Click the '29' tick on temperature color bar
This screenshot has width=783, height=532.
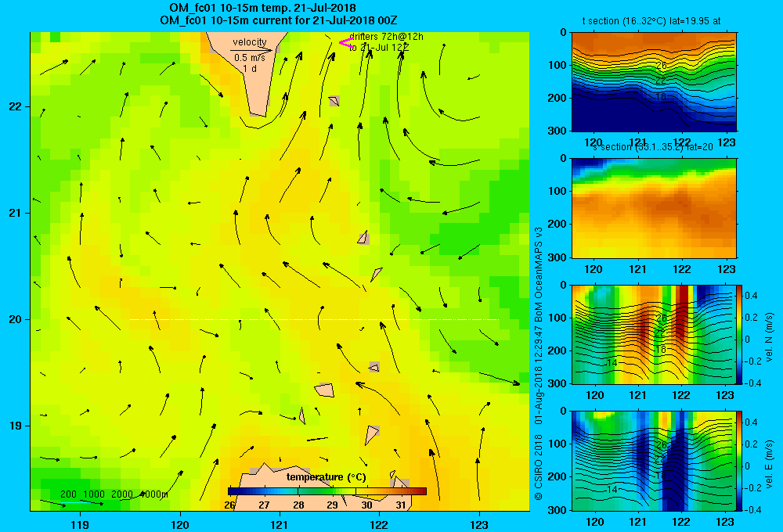[x=333, y=505]
